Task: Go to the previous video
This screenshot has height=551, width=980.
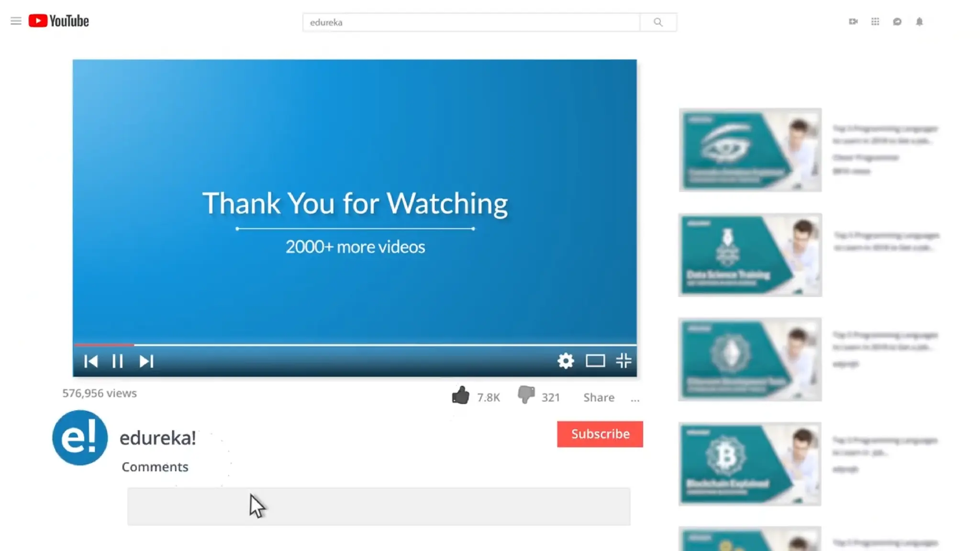Action: pos(91,361)
